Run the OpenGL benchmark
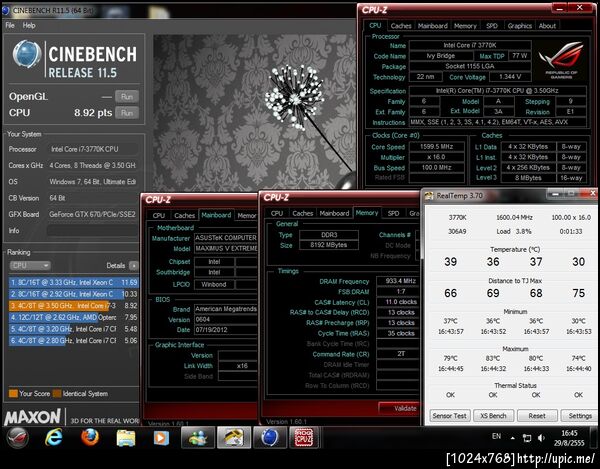This screenshot has height=469, width=600. pyautogui.click(x=127, y=96)
